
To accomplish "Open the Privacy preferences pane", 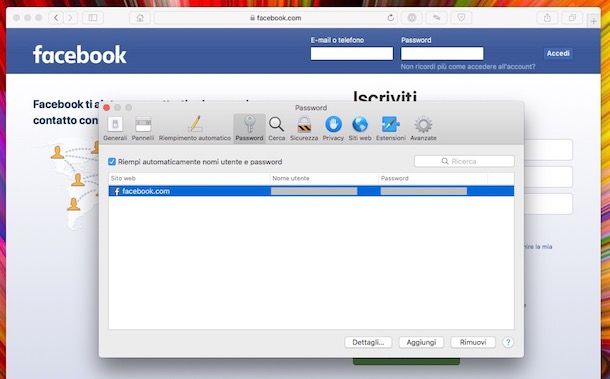I will click(333, 128).
